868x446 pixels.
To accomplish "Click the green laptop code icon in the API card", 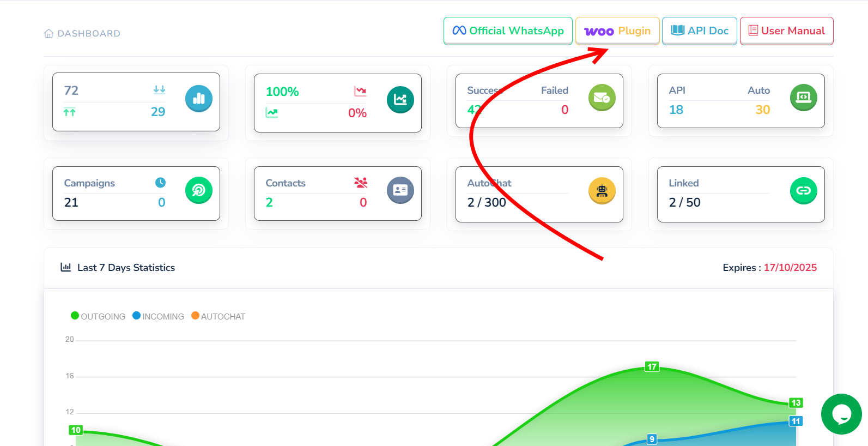I will [804, 98].
